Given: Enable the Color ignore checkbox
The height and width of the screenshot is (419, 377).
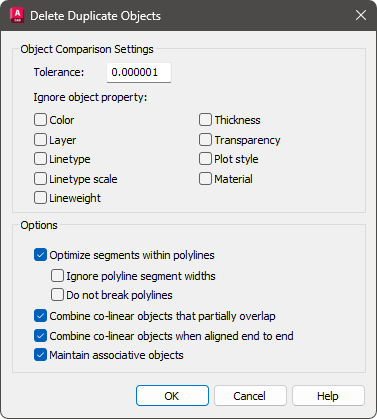Looking at the screenshot, I should point(40,120).
